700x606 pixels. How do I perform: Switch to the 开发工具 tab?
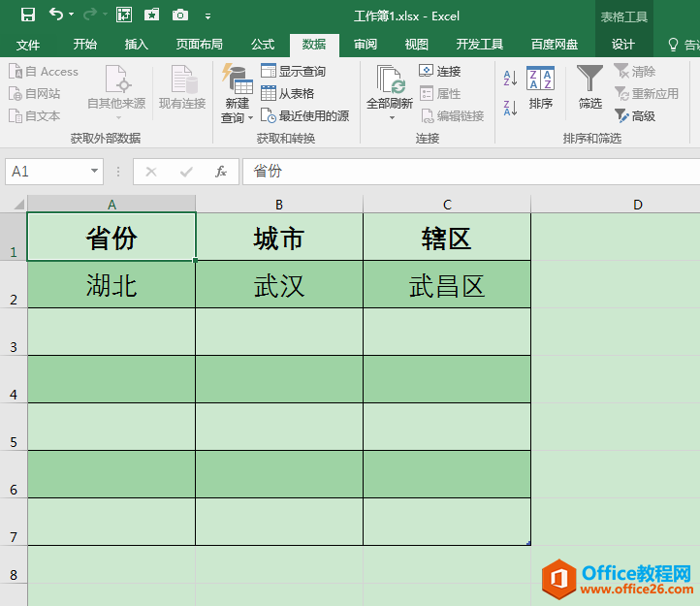pos(480,45)
